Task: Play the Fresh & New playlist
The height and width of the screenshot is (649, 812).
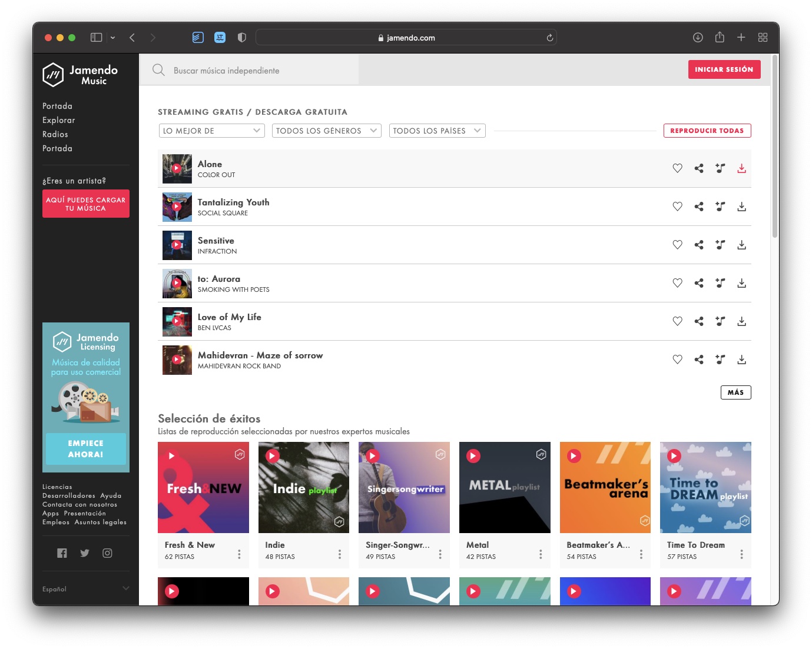Action: 171,456
